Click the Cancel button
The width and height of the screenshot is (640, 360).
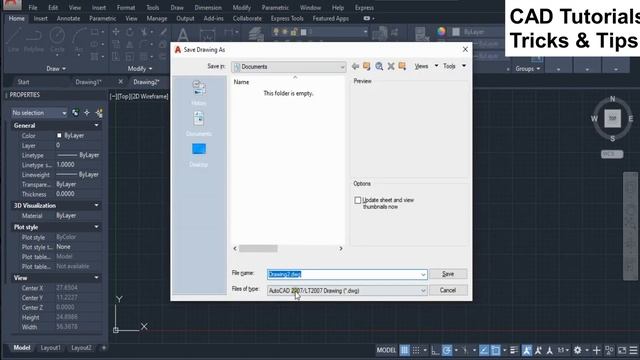pyautogui.click(x=448, y=290)
